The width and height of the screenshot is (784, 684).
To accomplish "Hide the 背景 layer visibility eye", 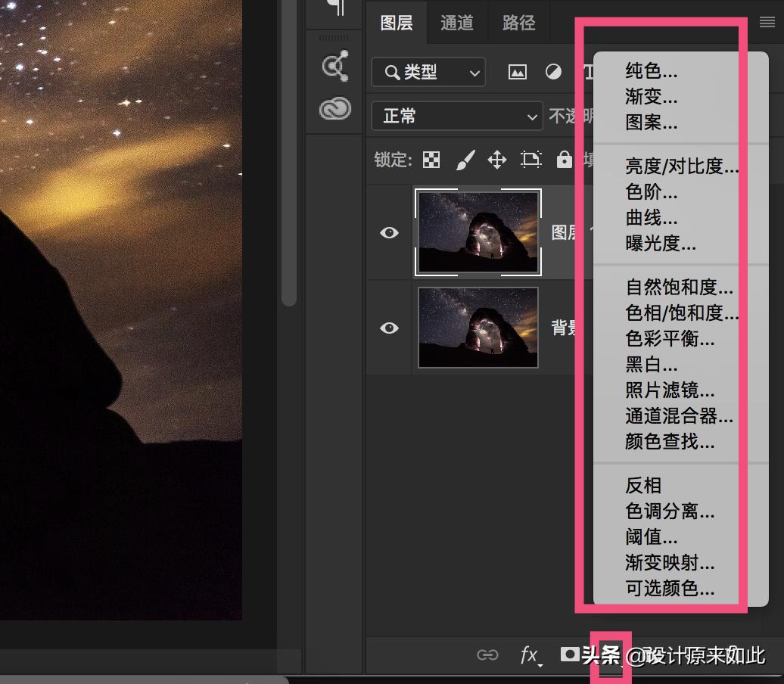I will (389, 328).
